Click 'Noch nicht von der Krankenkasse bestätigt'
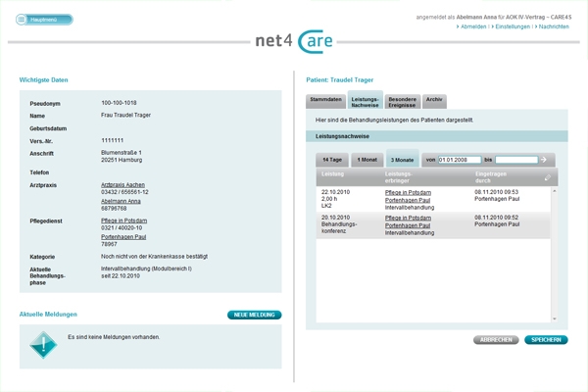 pyautogui.click(x=154, y=257)
